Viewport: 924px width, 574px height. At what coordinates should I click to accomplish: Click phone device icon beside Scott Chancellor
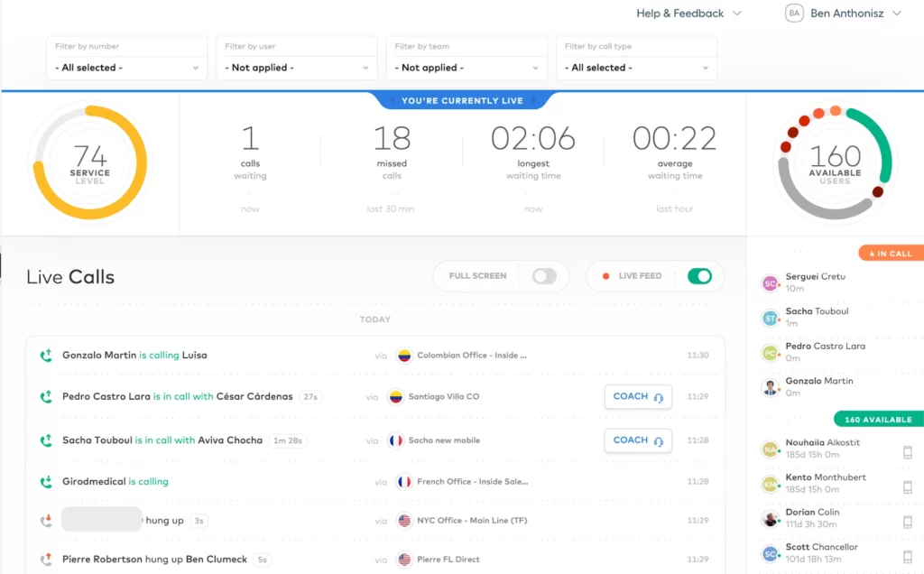point(908,556)
